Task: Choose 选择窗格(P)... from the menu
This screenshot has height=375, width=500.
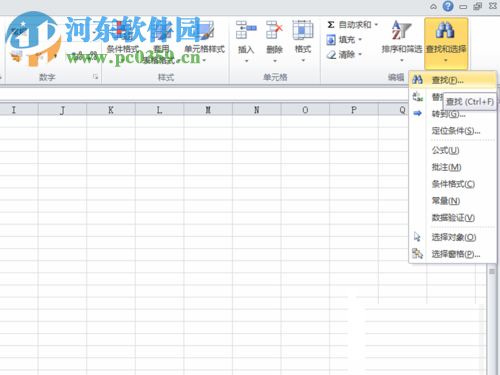Action: tap(452, 254)
